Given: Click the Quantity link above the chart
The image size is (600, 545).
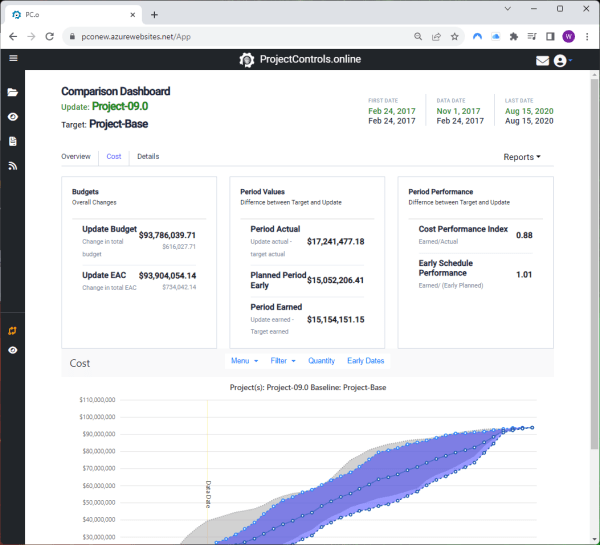Looking at the screenshot, I should tap(321, 361).
